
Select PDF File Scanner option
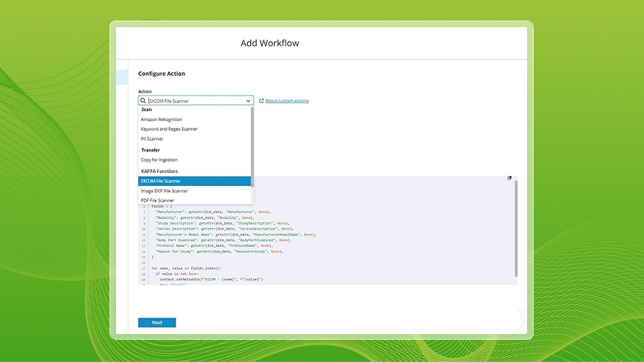click(194, 200)
